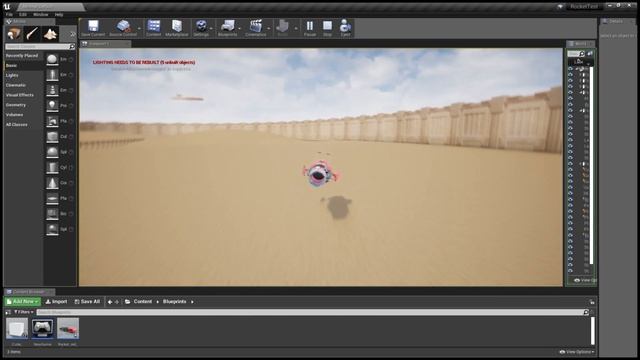The image size is (640, 360).
Task: Select the Content Browser tab
Action: pos(29,292)
